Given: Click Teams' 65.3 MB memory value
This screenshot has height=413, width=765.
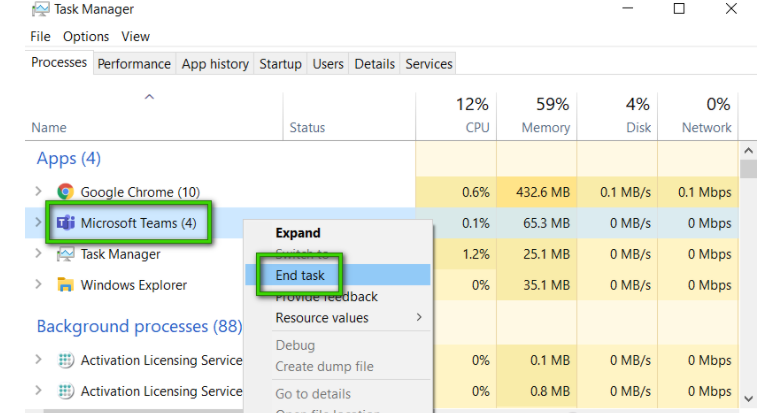Looking at the screenshot, I should coord(546,223).
